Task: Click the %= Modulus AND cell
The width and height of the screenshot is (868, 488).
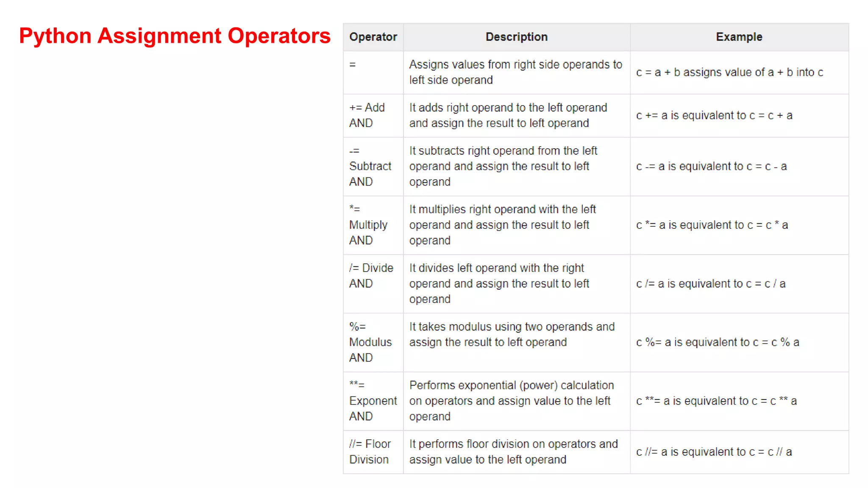Action: tap(373, 342)
